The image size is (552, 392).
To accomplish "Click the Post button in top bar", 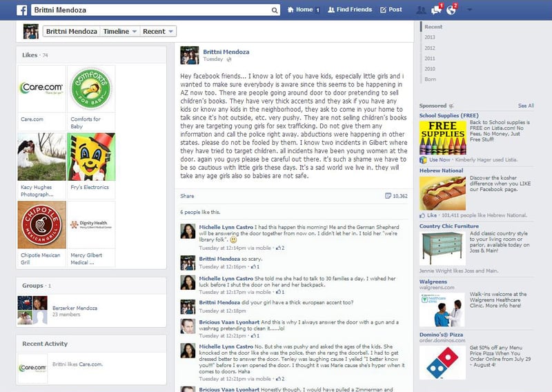I will point(391,10).
